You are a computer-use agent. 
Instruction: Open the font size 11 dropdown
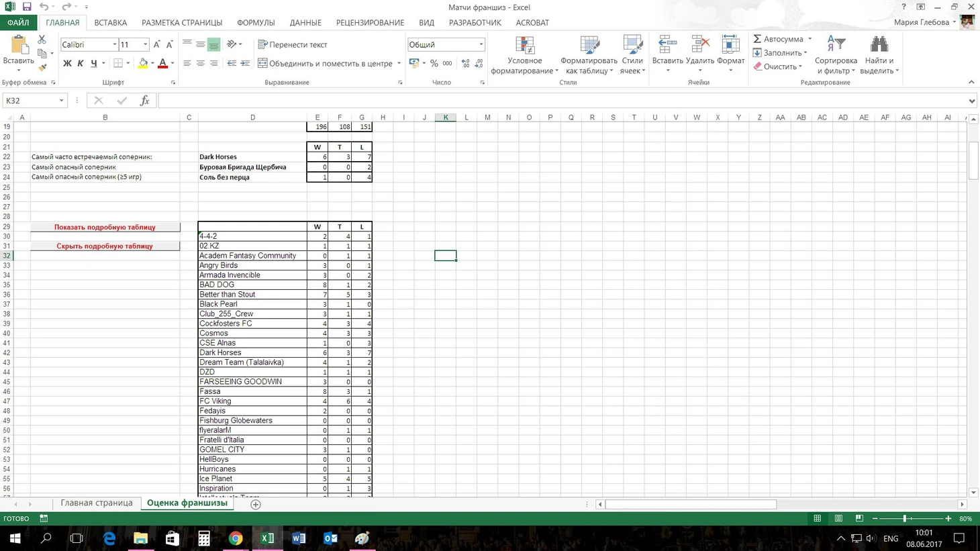pos(145,44)
